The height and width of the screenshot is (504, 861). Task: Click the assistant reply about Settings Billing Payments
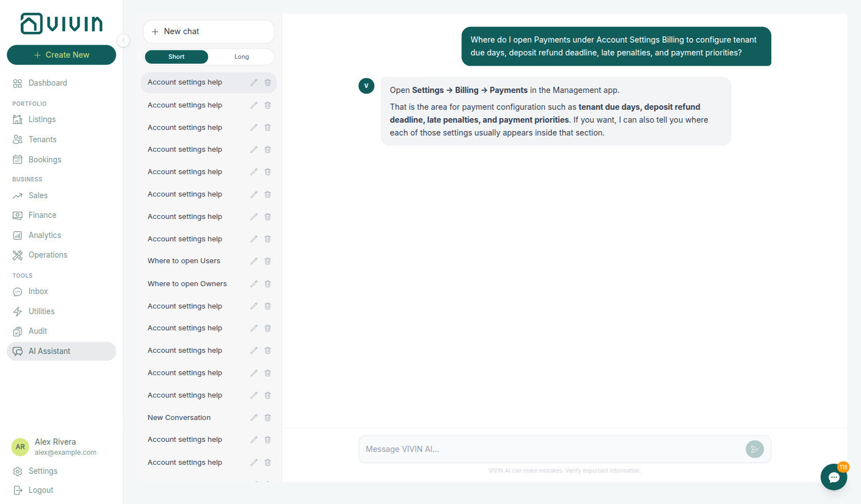coord(556,111)
